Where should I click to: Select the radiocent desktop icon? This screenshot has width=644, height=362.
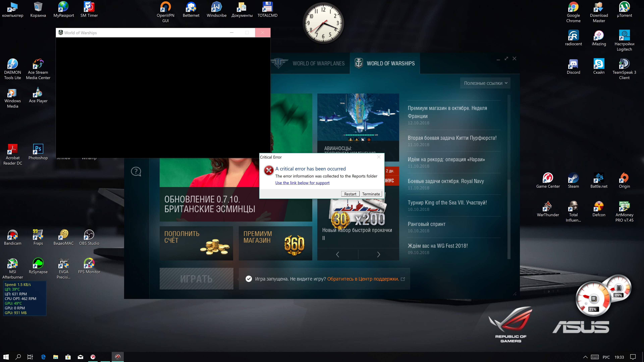[x=573, y=38]
